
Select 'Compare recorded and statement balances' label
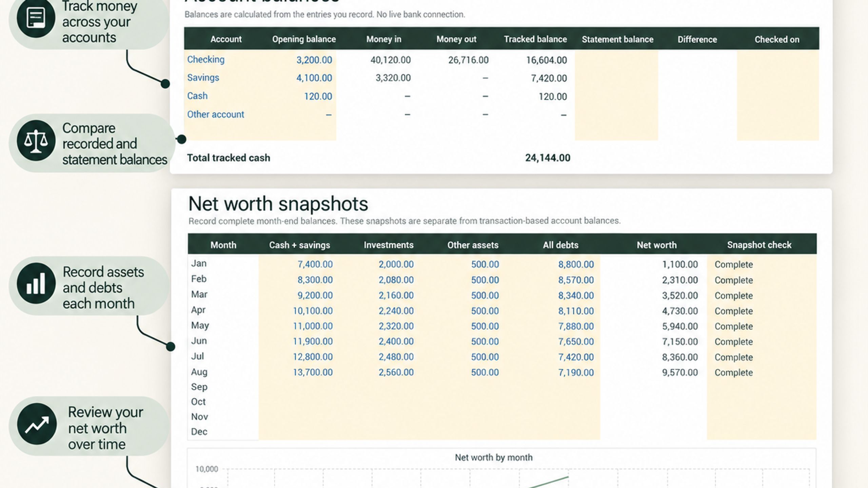tap(115, 144)
